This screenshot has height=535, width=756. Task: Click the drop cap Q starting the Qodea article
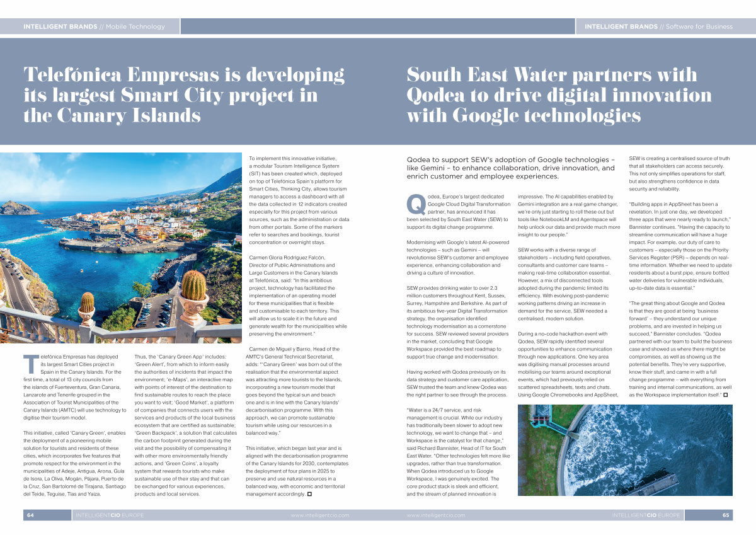(416, 204)
